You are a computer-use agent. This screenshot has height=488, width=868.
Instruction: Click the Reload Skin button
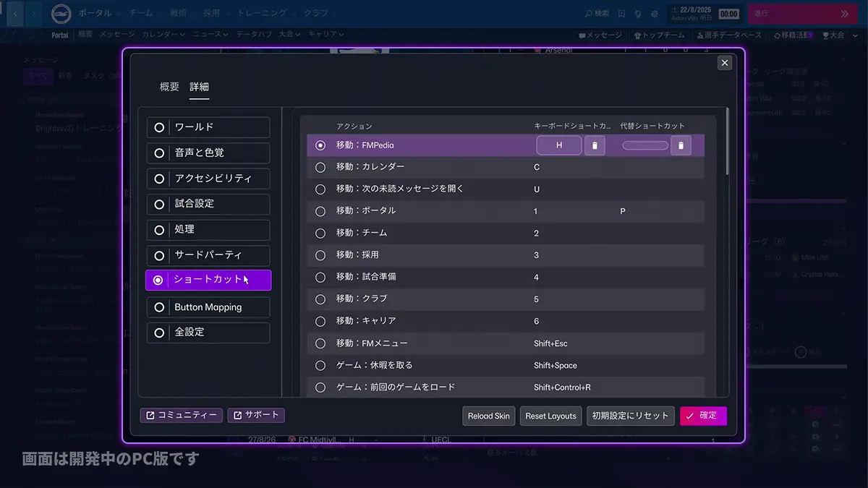[x=489, y=416]
